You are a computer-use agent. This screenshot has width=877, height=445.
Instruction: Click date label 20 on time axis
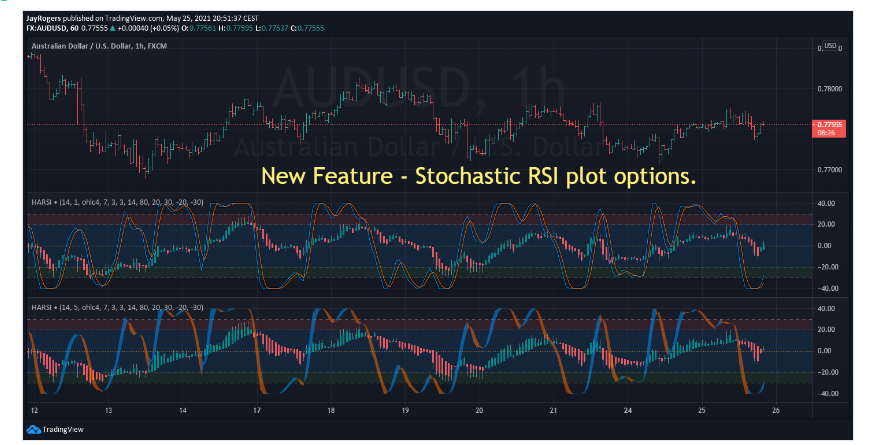click(479, 411)
